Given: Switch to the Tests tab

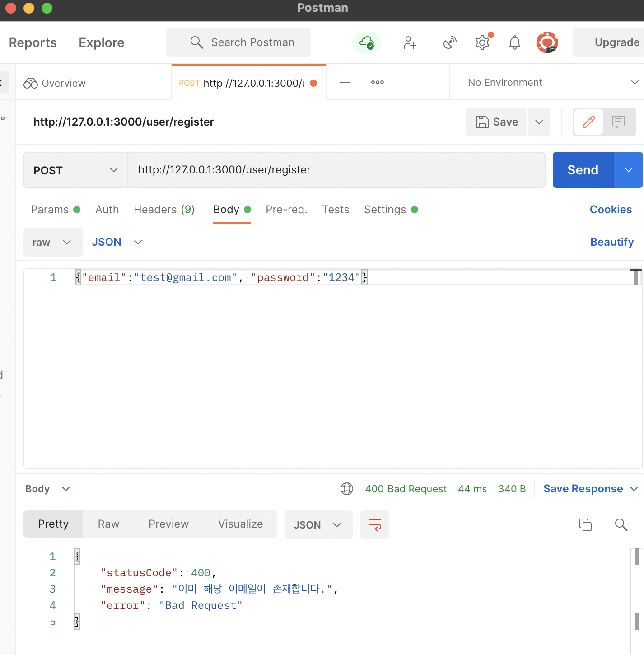Looking at the screenshot, I should coord(336,210).
